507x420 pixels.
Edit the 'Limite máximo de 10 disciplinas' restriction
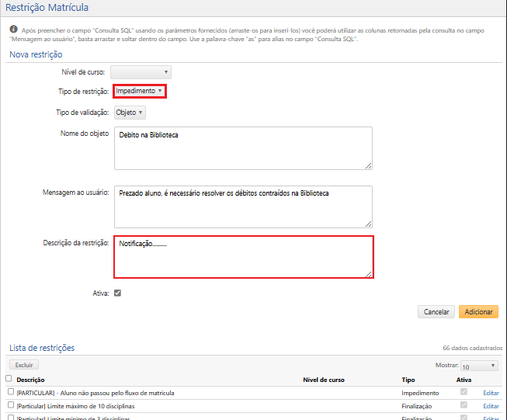(491, 406)
